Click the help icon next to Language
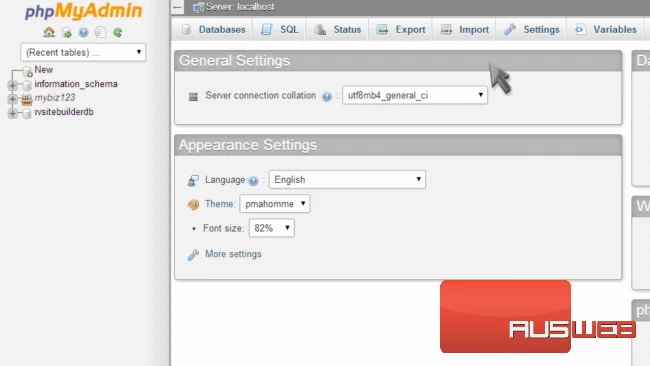650x366 pixels. point(253,181)
